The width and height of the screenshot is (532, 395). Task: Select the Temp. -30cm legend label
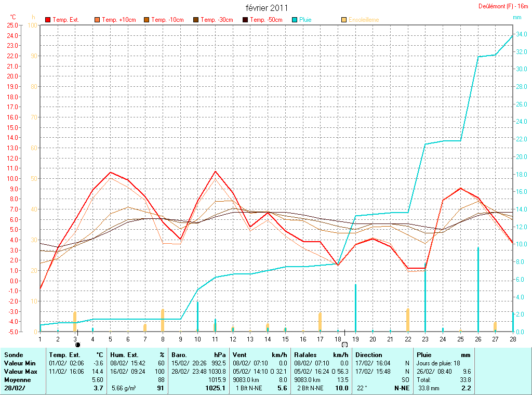coord(217,20)
